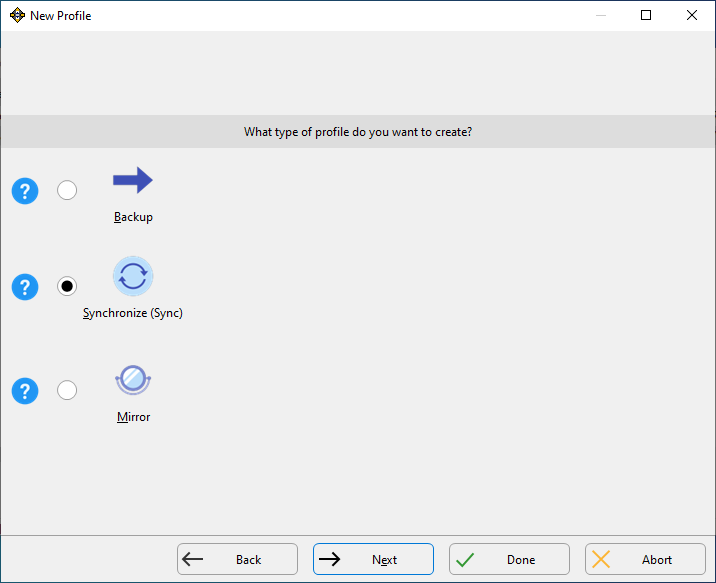This screenshot has height=583, width=716.
Task: Click the circular Synchronize arrows icon
Action: tap(133, 277)
